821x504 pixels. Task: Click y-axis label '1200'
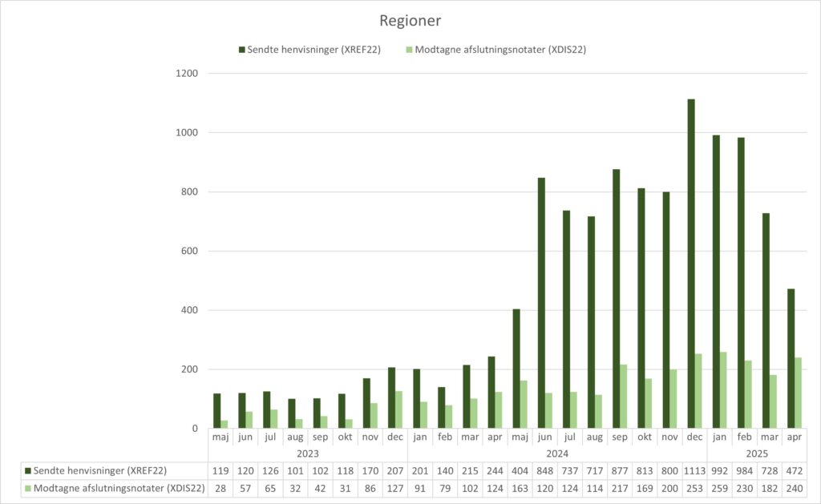187,74
